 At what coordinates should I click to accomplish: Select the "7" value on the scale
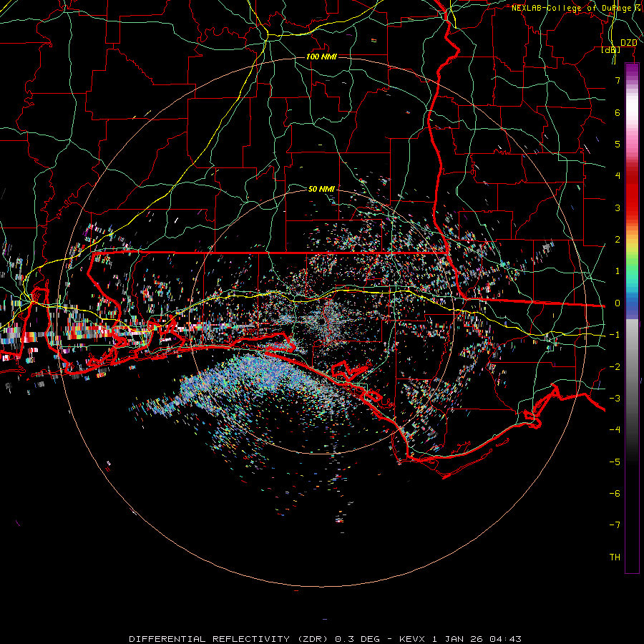click(x=618, y=80)
